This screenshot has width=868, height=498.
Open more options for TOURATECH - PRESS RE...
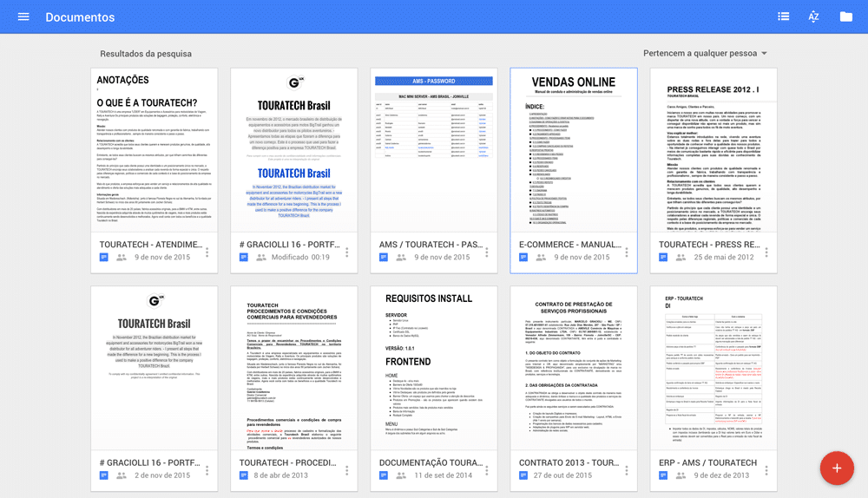(766, 252)
